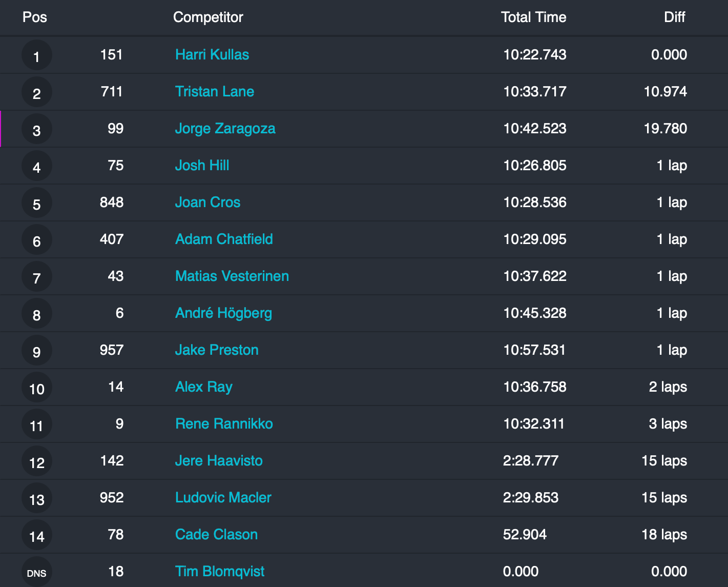Click the position 7 circle badge
The image size is (728, 587).
click(x=36, y=277)
